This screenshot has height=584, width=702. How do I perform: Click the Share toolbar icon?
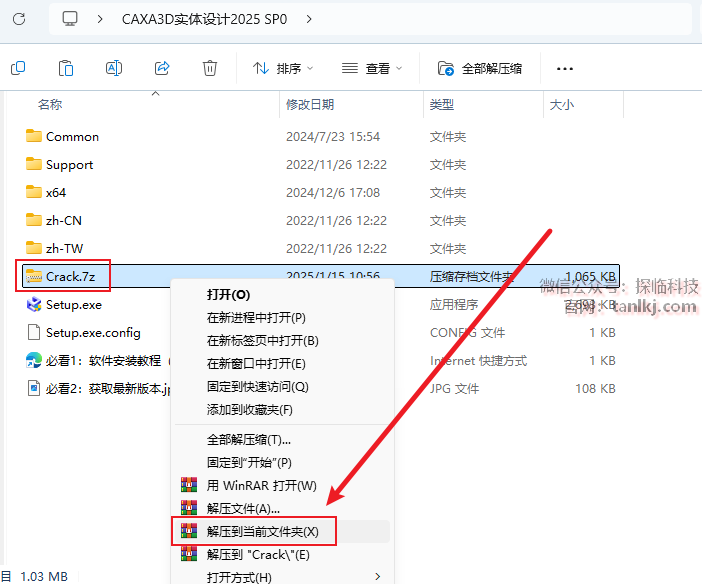[x=162, y=68]
